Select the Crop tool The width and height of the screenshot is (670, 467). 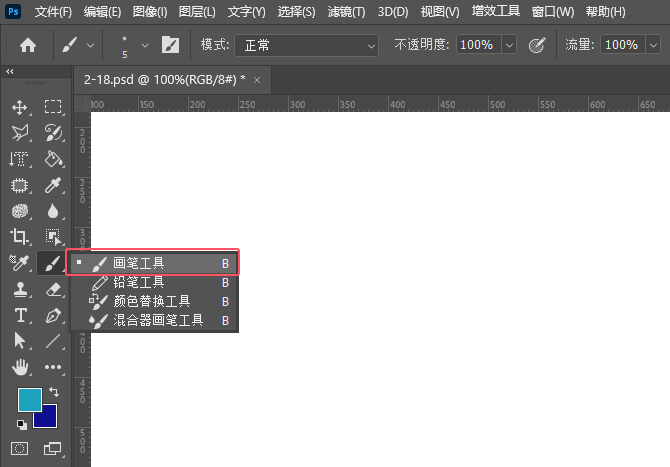(20, 236)
